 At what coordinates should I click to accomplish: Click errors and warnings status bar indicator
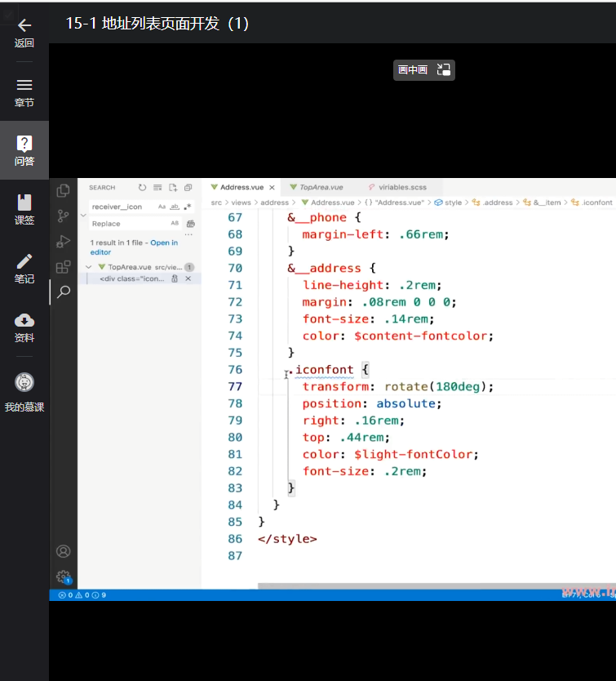click(x=82, y=595)
